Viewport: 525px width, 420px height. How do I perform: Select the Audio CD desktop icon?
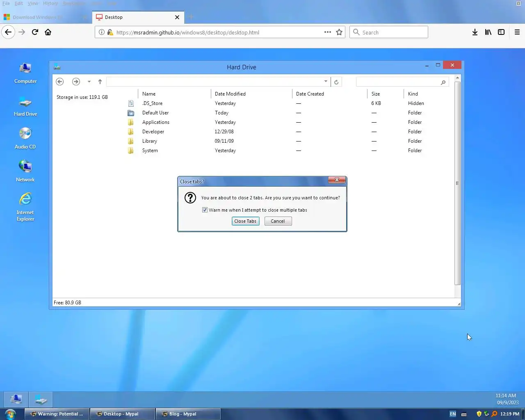25,139
